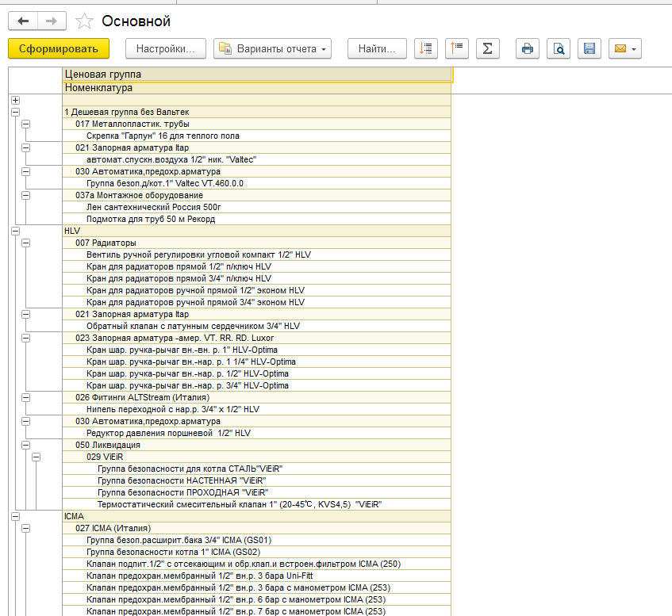
Task: Collapse the 050 Ликвидация node
Action: [x=25, y=445]
